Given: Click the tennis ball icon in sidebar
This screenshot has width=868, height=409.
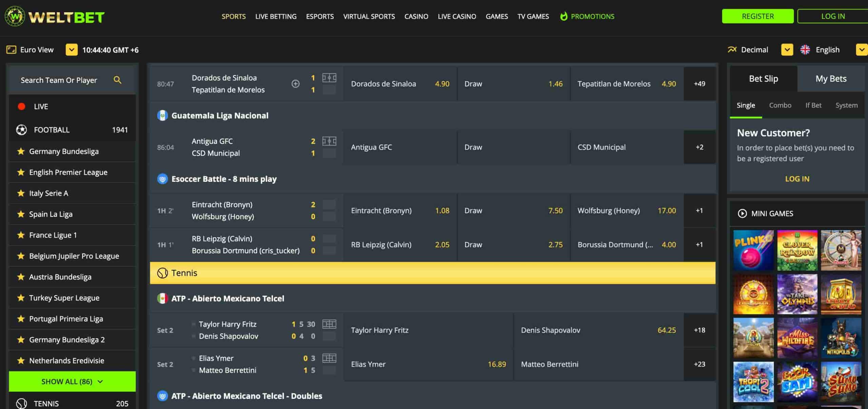Looking at the screenshot, I should pos(21,403).
